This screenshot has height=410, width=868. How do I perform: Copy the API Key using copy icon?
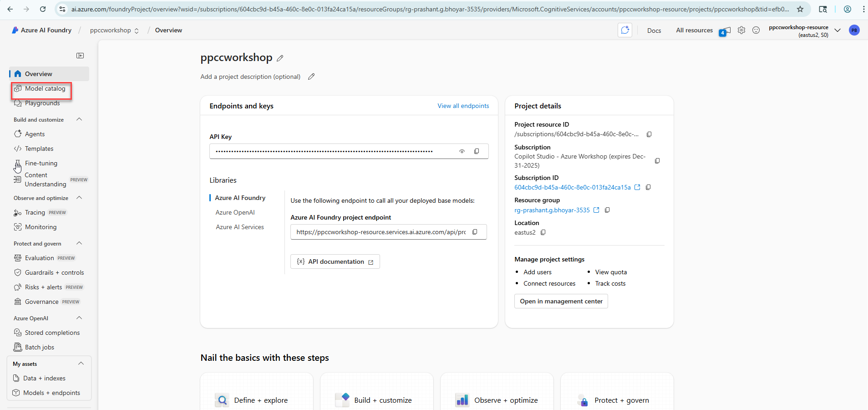pos(477,151)
